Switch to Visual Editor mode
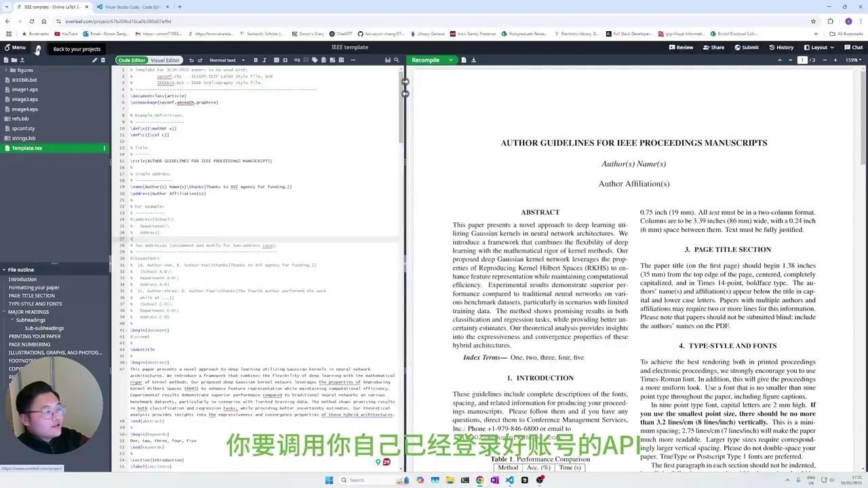 coord(165,60)
